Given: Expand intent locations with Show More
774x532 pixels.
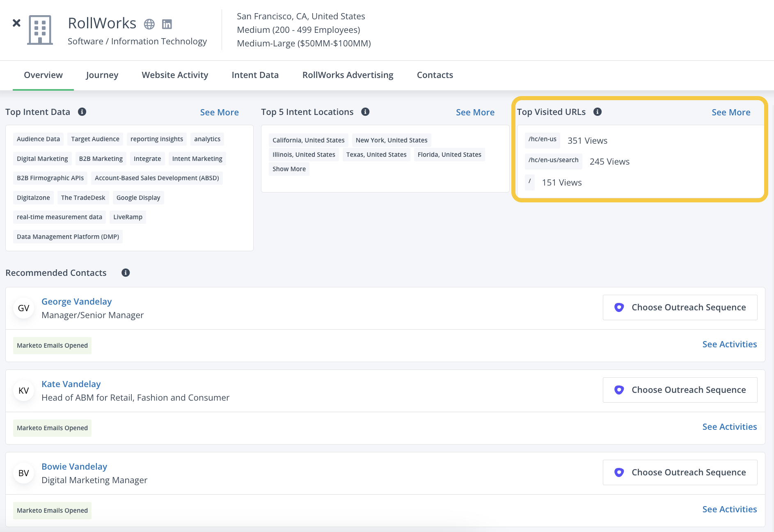Looking at the screenshot, I should (289, 169).
